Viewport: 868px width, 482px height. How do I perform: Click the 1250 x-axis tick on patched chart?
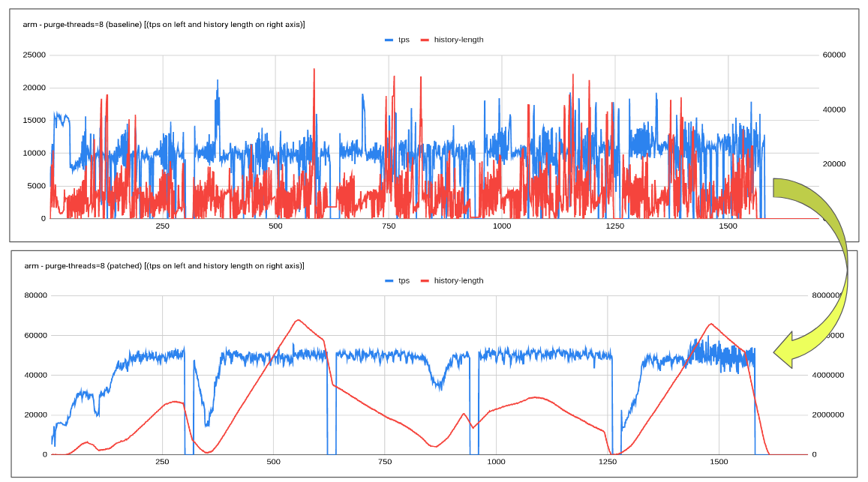(x=608, y=463)
